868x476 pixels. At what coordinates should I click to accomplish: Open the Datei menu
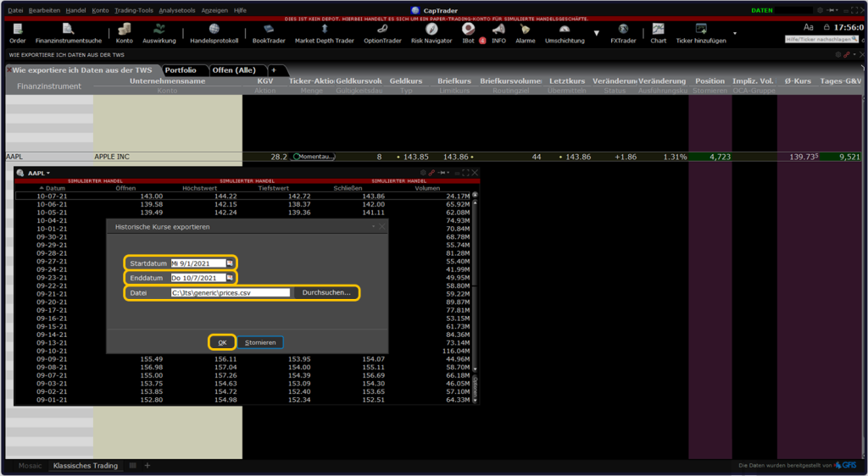(x=15, y=10)
